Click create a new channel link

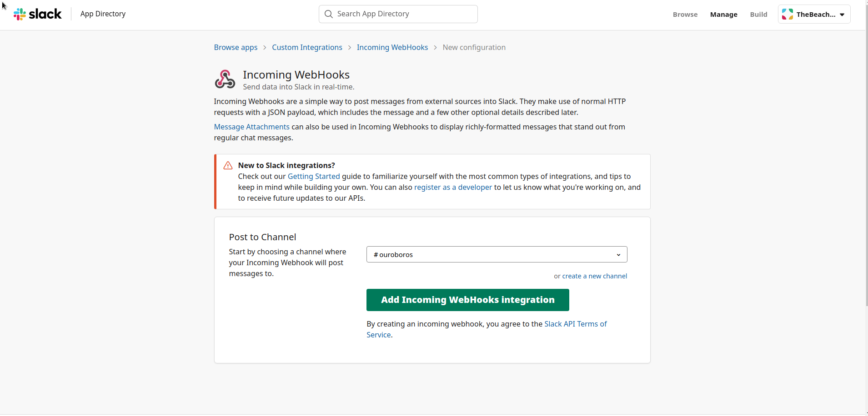pos(594,276)
